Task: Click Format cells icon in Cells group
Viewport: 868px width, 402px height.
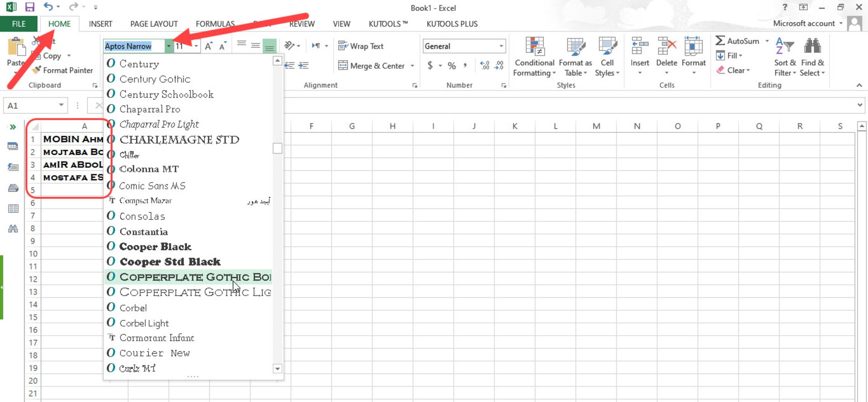Action: click(x=693, y=46)
